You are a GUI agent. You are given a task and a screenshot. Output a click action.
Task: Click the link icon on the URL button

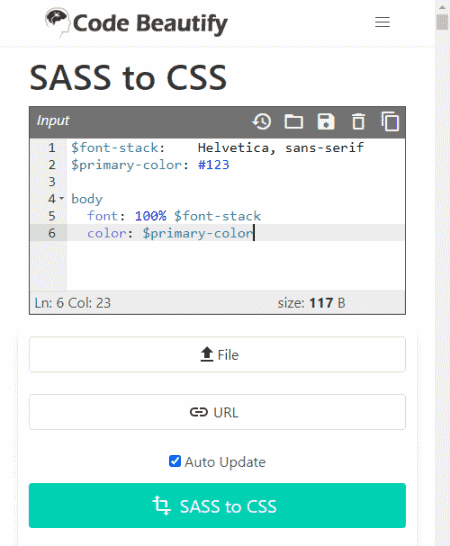199,412
